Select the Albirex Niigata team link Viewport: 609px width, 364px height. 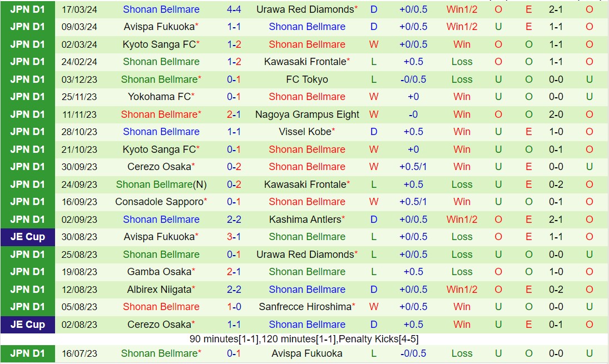pyautogui.click(x=159, y=290)
